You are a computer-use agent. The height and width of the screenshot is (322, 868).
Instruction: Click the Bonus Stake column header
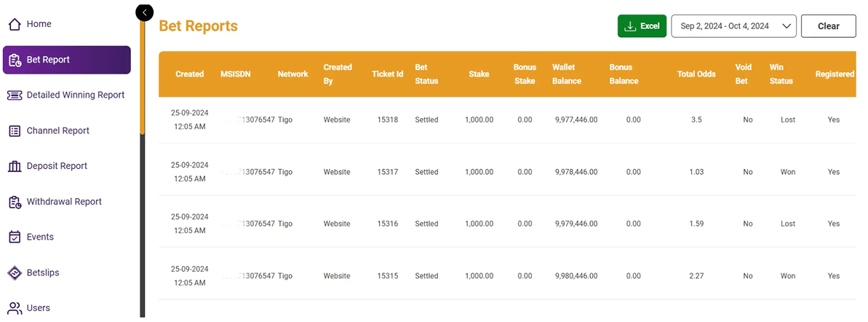(525, 74)
